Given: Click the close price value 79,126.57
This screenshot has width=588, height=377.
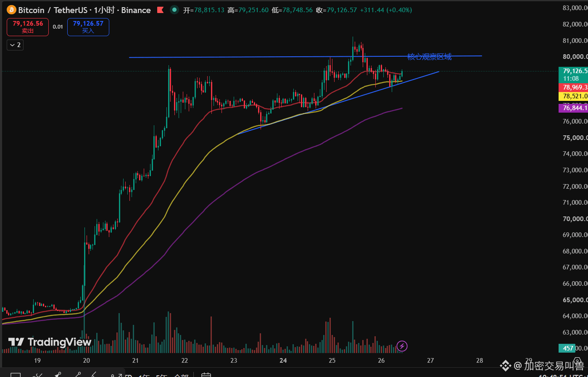Looking at the screenshot, I should (342, 10).
